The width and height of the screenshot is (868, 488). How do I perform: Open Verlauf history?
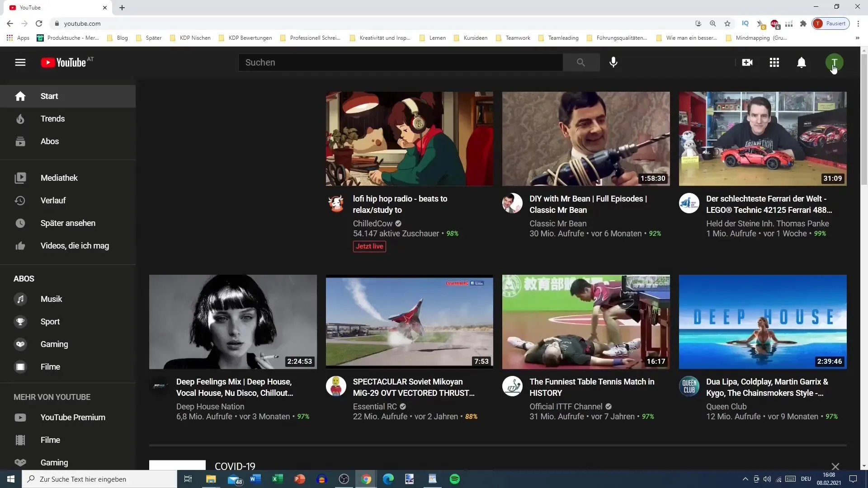(68, 201)
